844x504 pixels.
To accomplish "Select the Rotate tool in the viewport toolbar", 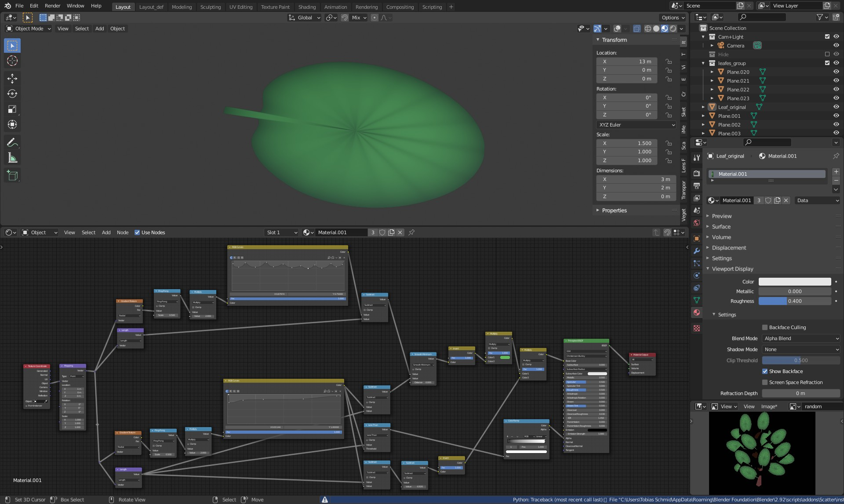I will pyautogui.click(x=12, y=94).
